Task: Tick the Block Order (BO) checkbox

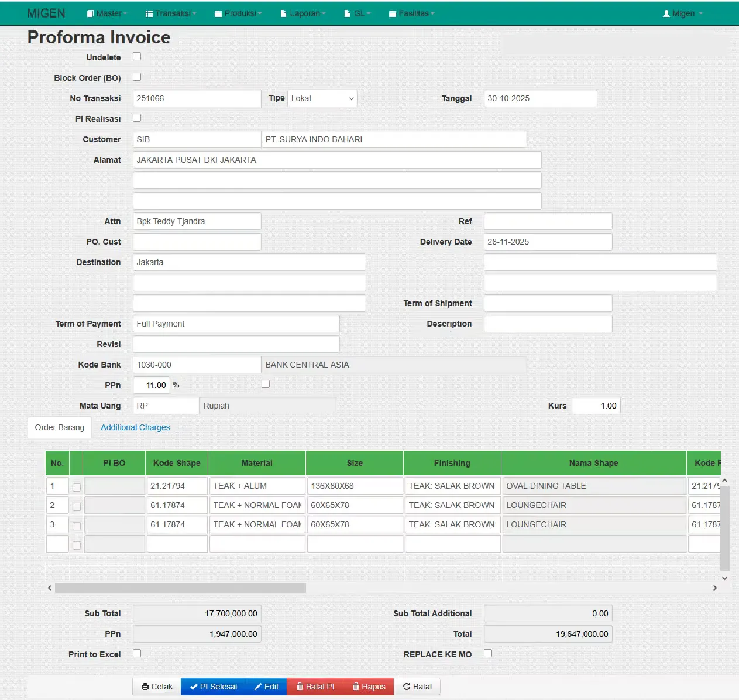Action: click(x=137, y=77)
